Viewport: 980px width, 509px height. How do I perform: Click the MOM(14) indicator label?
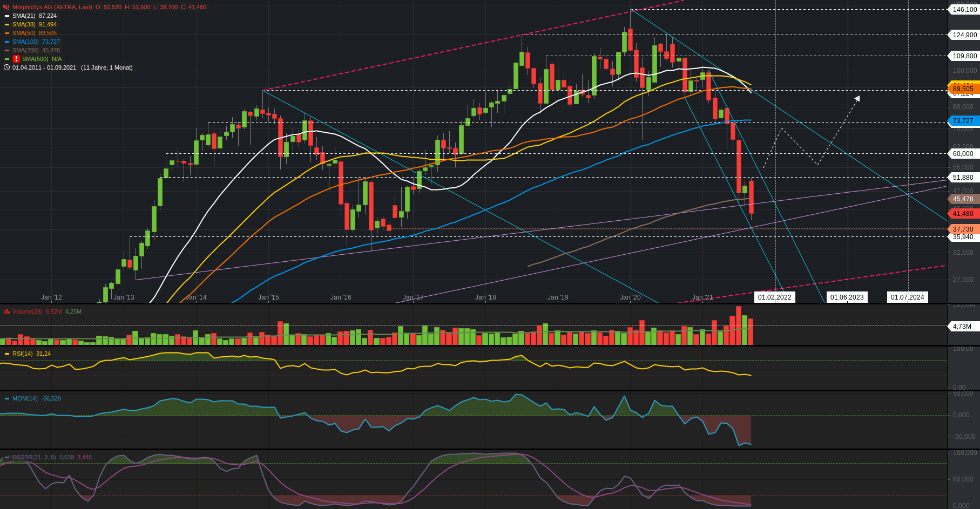pyautogui.click(x=25, y=398)
